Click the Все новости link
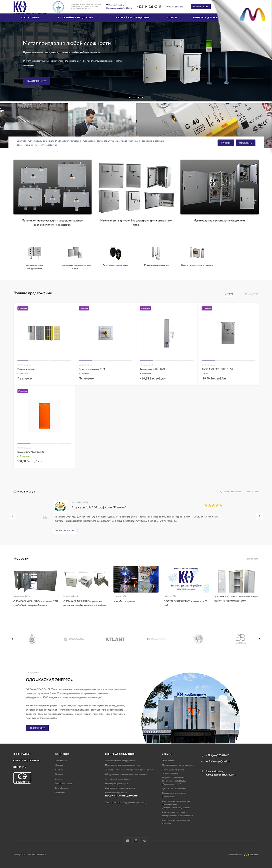 252,559
